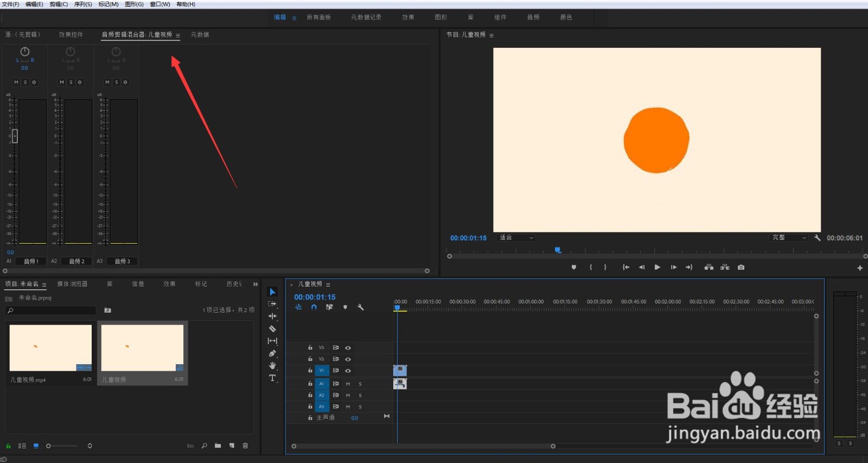Image resolution: width=868 pixels, height=463 pixels.
Task: Go to In point
Action: 626,267
